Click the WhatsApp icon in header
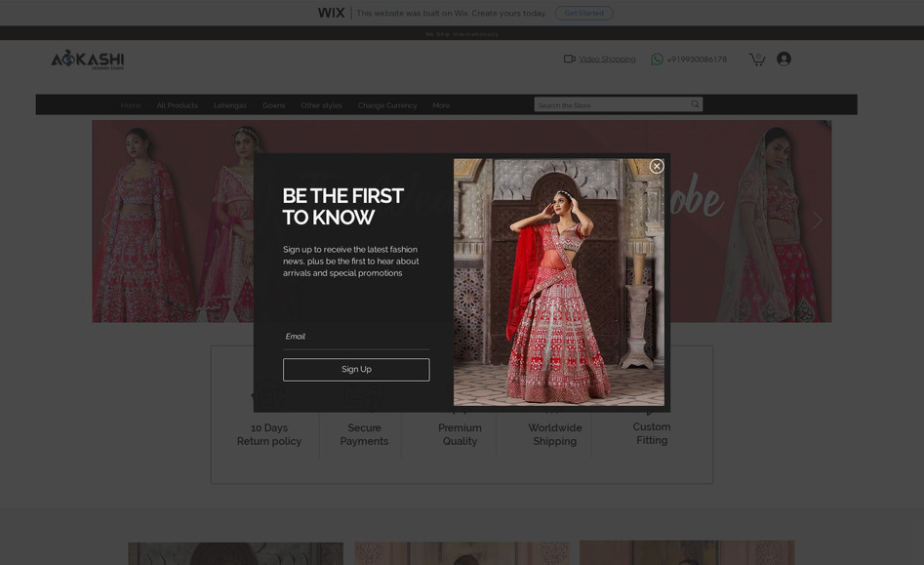The image size is (924, 565). coord(657,60)
